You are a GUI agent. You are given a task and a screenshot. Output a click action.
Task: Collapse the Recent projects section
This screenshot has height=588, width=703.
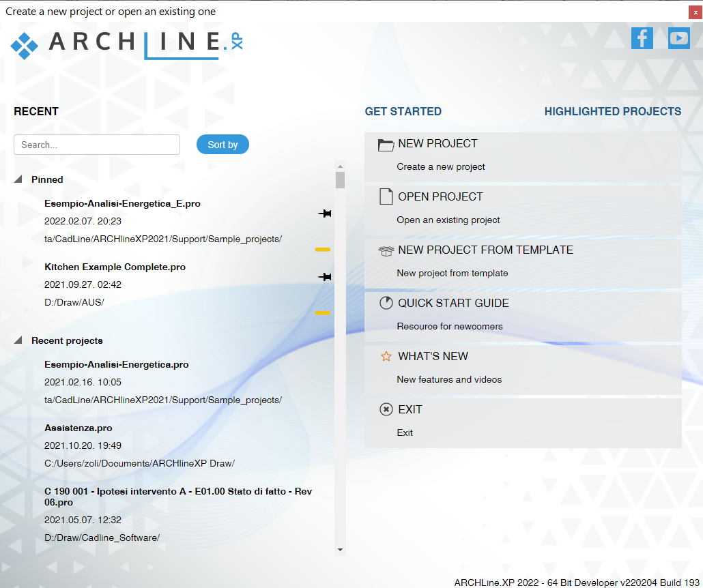[18, 340]
